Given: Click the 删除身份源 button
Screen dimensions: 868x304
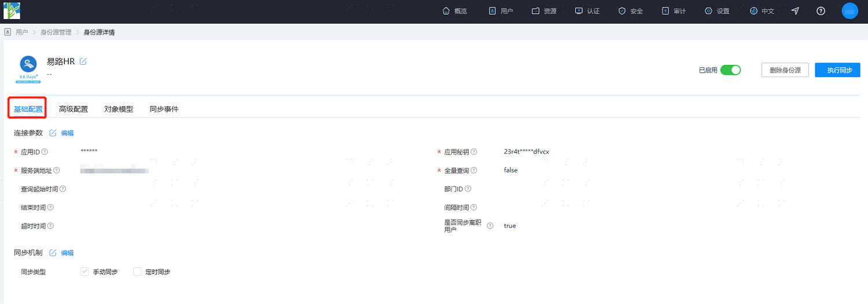Looking at the screenshot, I should [785, 70].
